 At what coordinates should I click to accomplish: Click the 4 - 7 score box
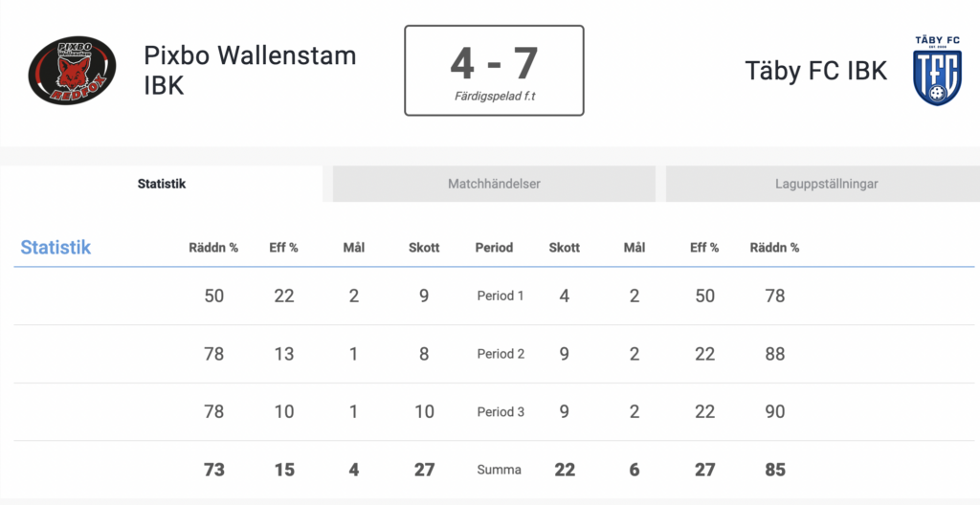[494, 71]
